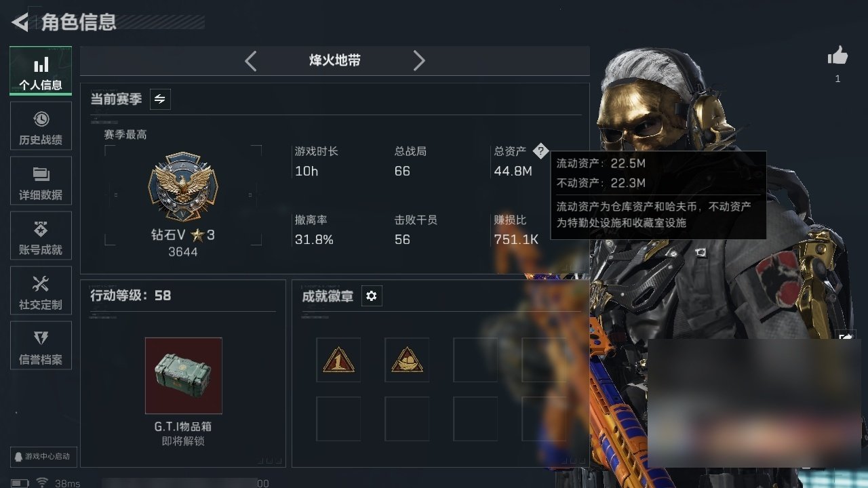Open the 信誉档案 shield icon tab
Screen dimensions: 868x488
[x=41, y=346]
